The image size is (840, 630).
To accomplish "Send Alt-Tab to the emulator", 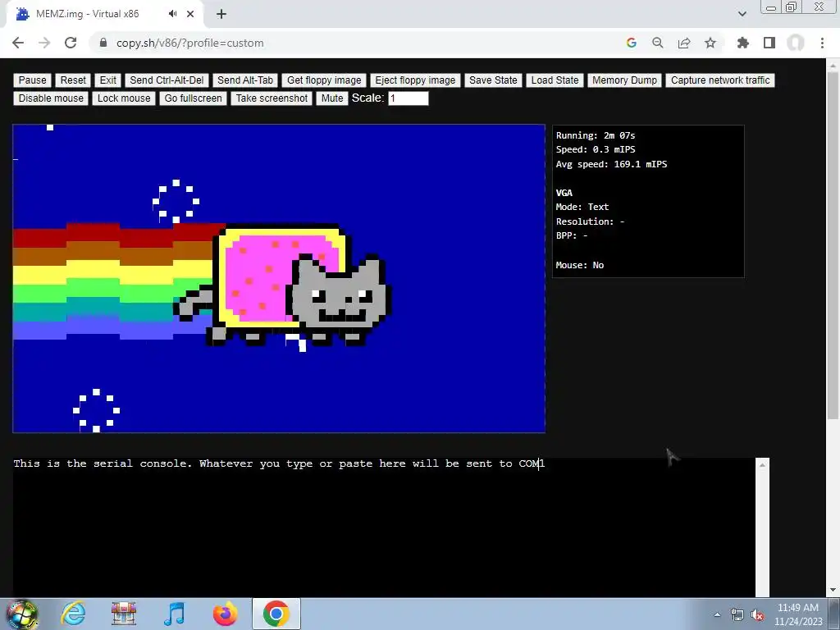I will click(x=244, y=80).
